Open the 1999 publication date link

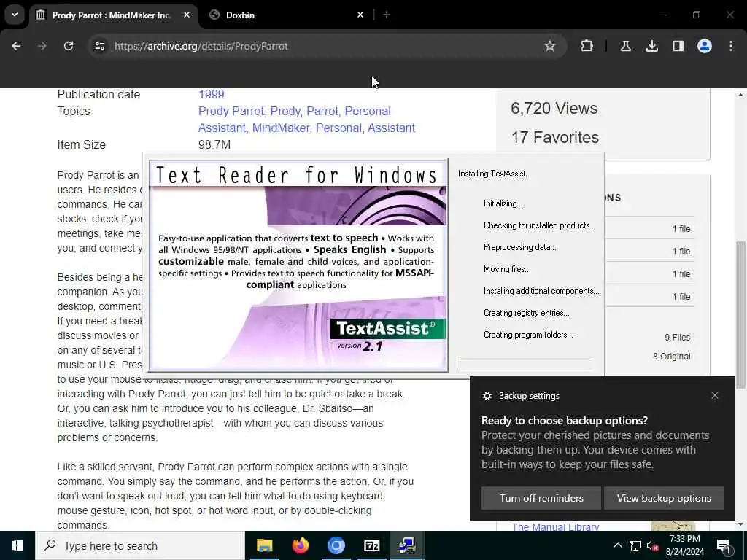[x=211, y=94]
